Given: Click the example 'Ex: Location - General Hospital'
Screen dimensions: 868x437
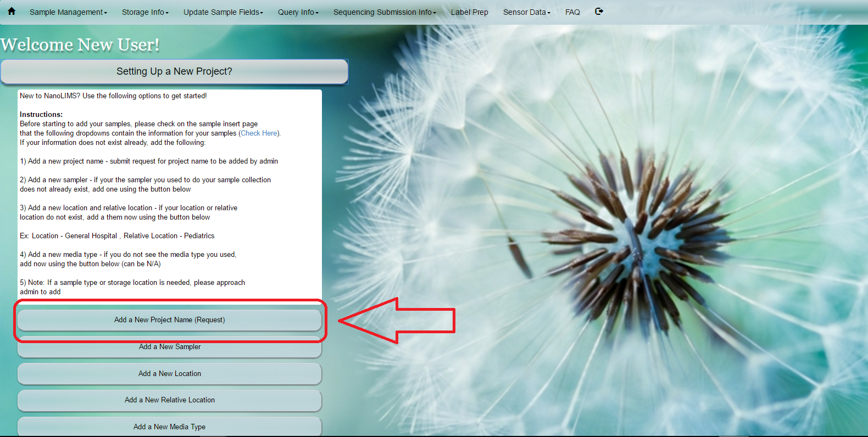Looking at the screenshot, I should click(x=117, y=236).
